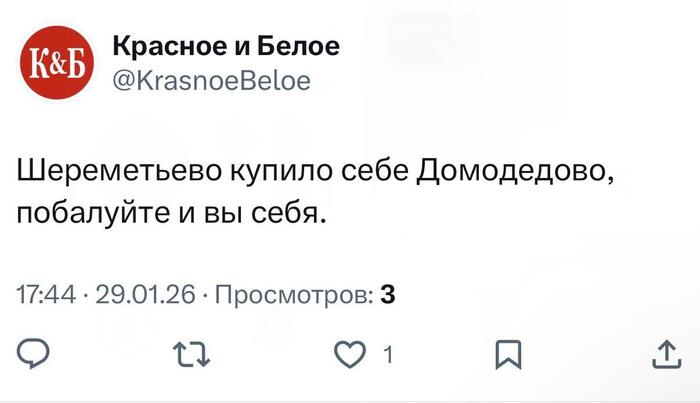Image resolution: width=700 pixels, height=403 pixels.
Task: Open the share menu icon
Action: click(663, 355)
